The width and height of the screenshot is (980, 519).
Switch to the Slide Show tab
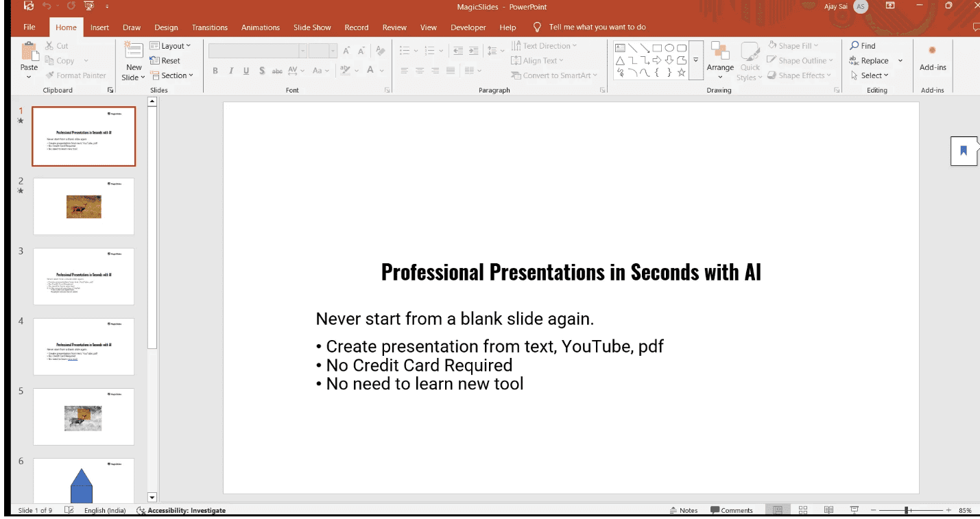[x=312, y=27]
